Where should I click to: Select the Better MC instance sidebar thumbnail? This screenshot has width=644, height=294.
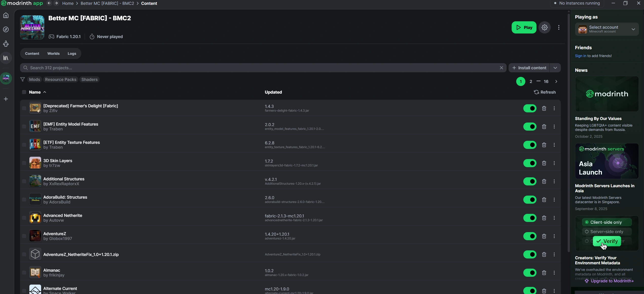point(6,78)
